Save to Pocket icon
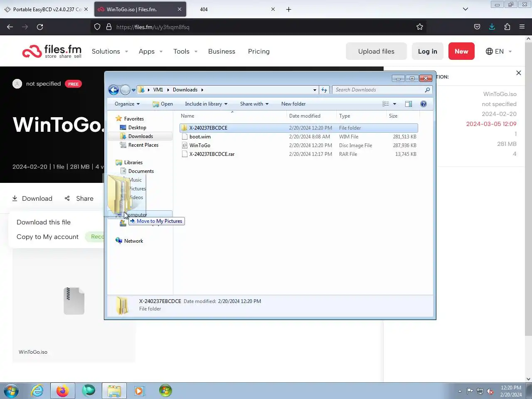Image resolution: width=532 pixels, height=399 pixels. tap(477, 27)
